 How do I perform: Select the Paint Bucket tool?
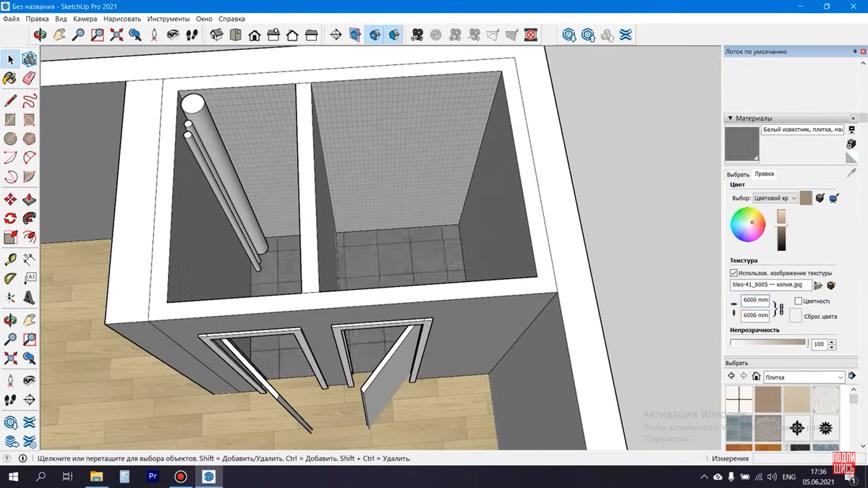click(10, 78)
